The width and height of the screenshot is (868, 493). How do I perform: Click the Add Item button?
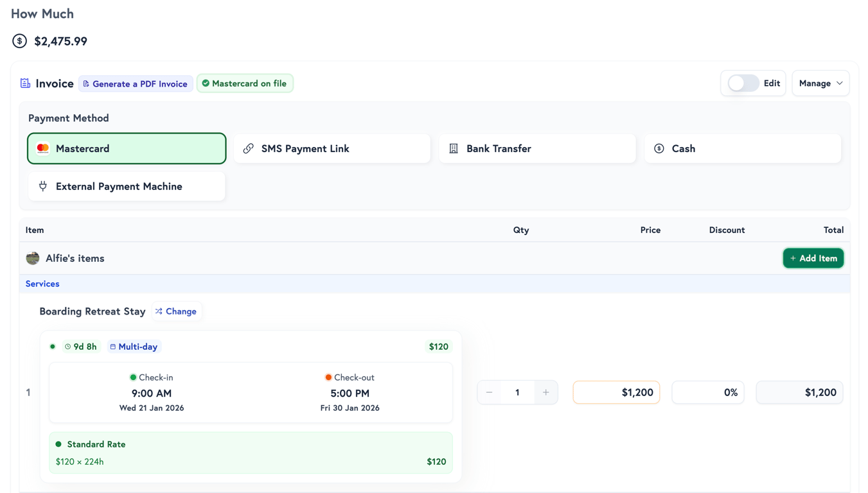pyautogui.click(x=813, y=258)
